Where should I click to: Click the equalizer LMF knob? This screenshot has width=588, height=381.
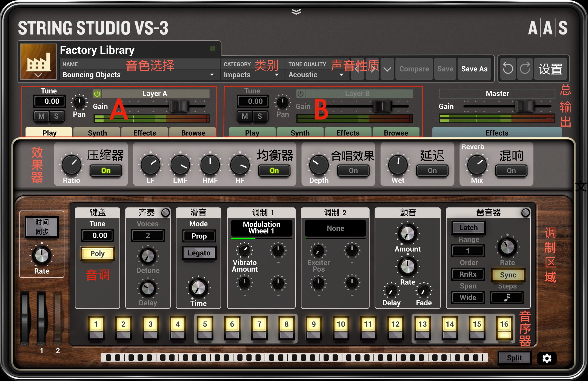(x=180, y=164)
